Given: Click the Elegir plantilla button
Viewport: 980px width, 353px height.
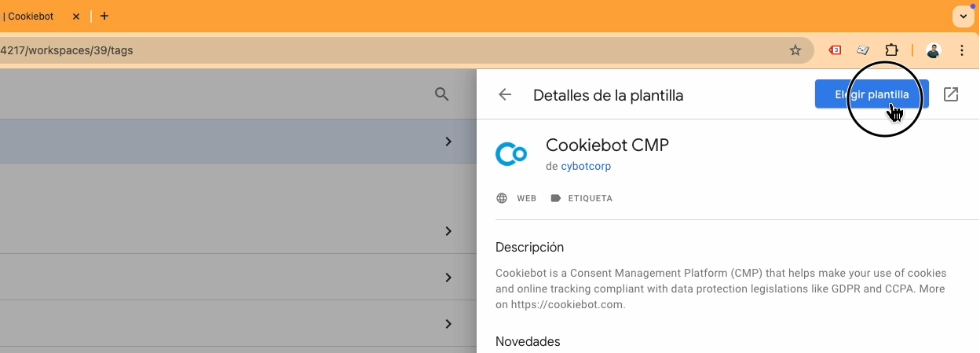Looking at the screenshot, I should pyautogui.click(x=872, y=94).
